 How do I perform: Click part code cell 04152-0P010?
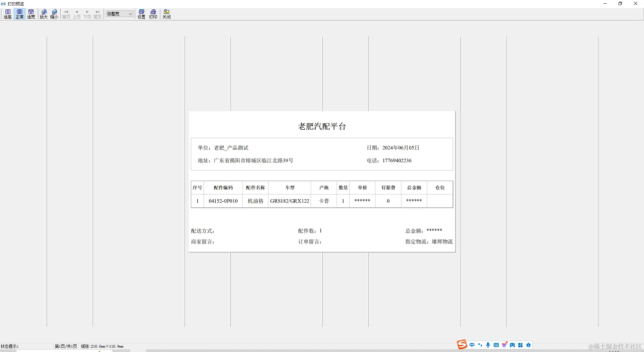click(223, 201)
